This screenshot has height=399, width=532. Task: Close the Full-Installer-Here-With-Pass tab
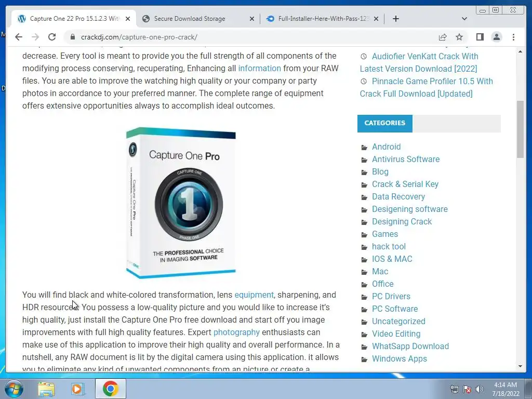click(x=376, y=19)
